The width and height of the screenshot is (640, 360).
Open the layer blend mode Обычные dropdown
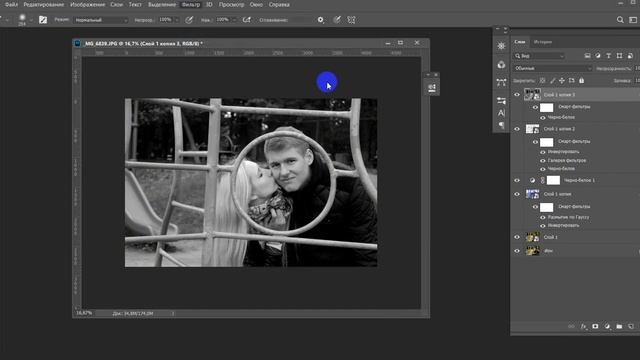[552, 68]
